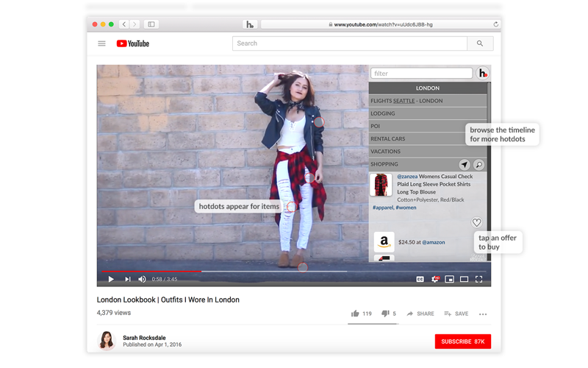Viewport: 588px width, 368px height.
Task: Click the magnifier icon in SHOPPING row
Action: (x=479, y=164)
